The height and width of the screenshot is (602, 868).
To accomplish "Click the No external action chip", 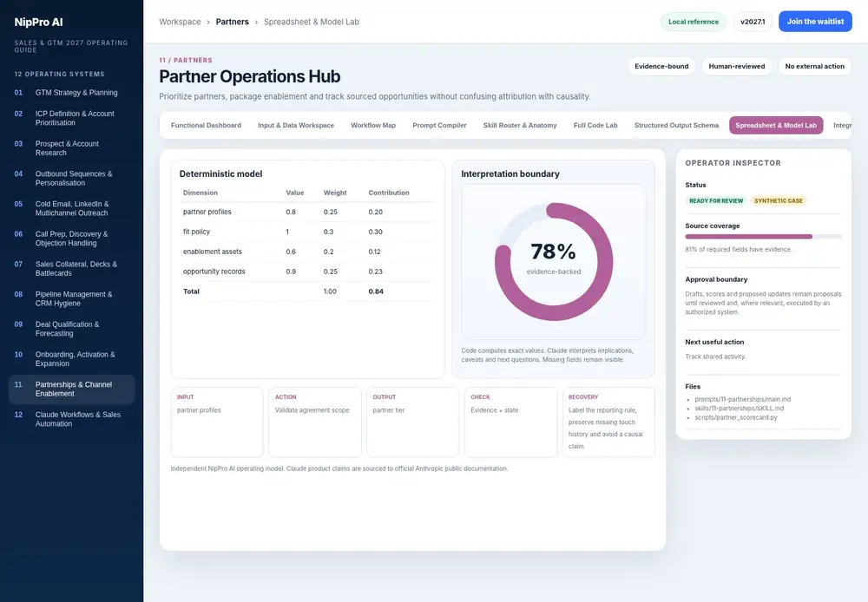I will coord(814,67).
